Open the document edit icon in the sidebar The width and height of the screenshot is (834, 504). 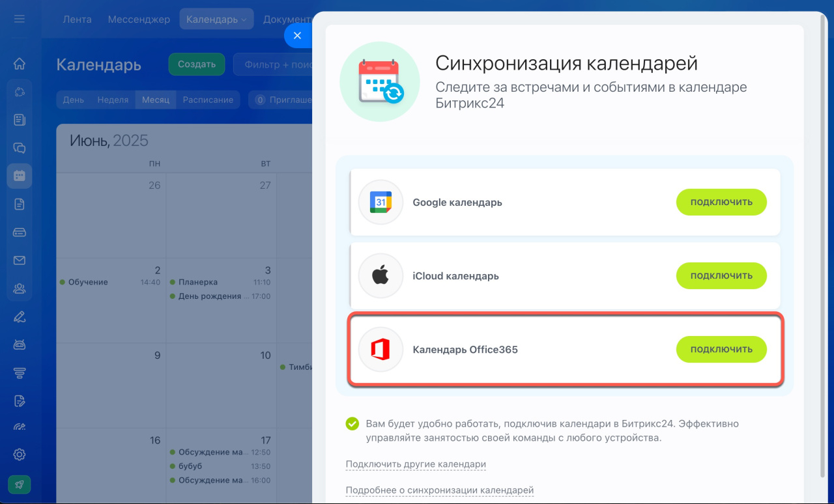(20, 400)
